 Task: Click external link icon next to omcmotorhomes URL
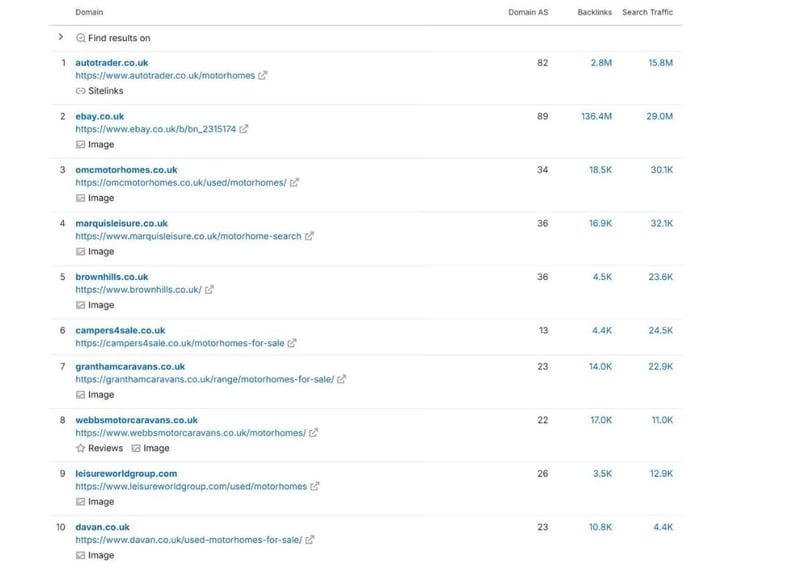pos(294,182)
